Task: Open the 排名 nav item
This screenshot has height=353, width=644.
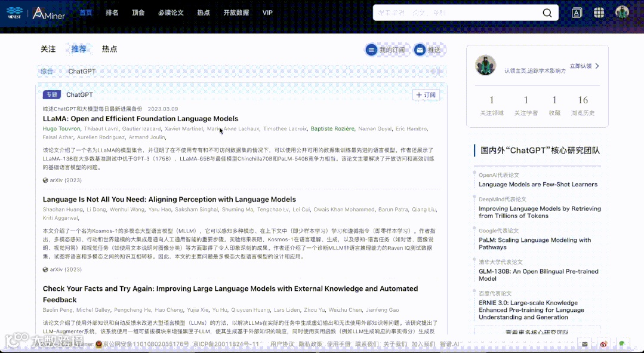Action: [x=112, y=13]
